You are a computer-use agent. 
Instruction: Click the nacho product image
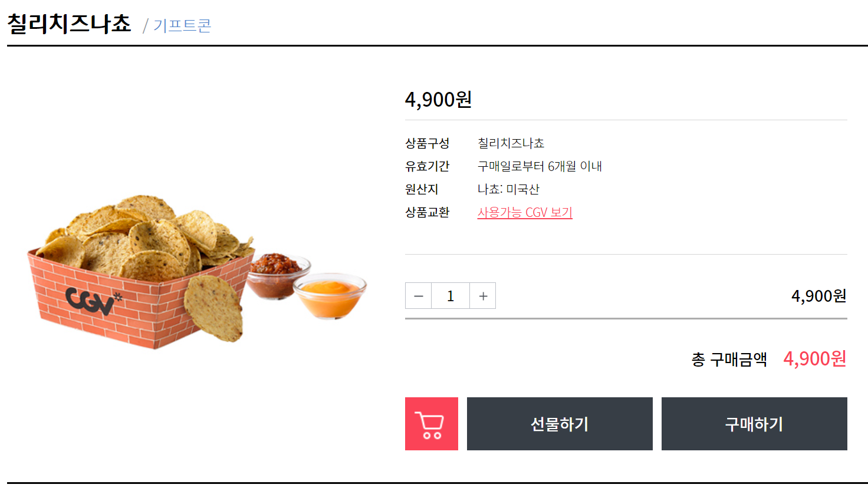pyautogui.click(x=196, y=271)
